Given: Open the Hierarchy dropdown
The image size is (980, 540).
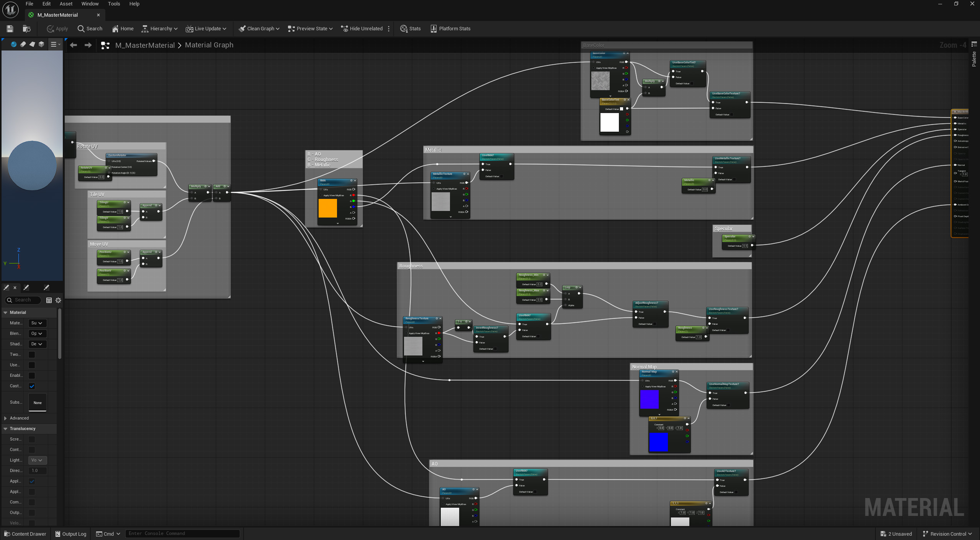Looking at the screenshot, I should tap(160, 29).
